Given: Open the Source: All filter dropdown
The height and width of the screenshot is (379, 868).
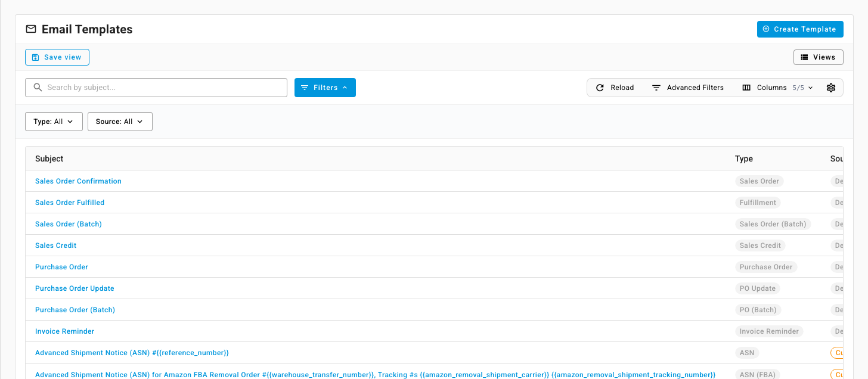Looking at the screenshot, I should pos(120,122).
